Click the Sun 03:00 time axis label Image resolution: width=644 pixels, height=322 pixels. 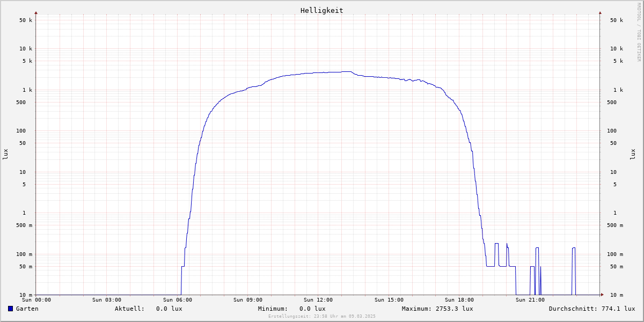[107, 300]
